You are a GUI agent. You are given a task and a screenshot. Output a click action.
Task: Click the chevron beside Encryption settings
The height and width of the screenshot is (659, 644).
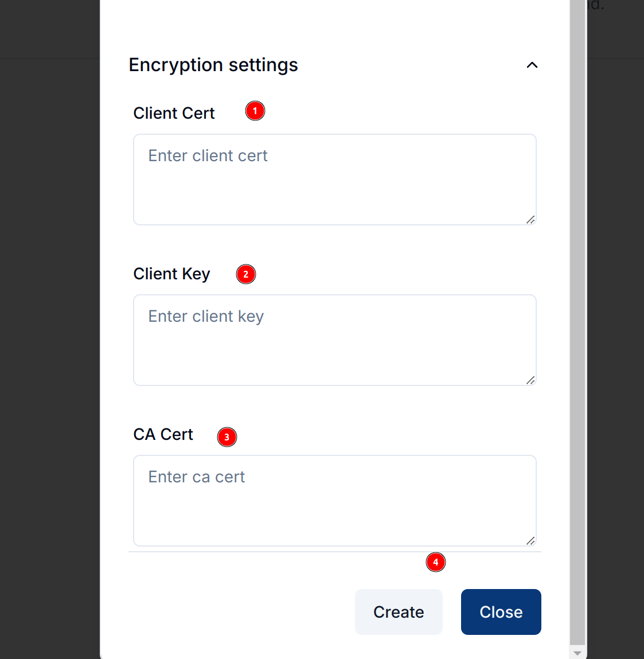click(x=532, y=65)
